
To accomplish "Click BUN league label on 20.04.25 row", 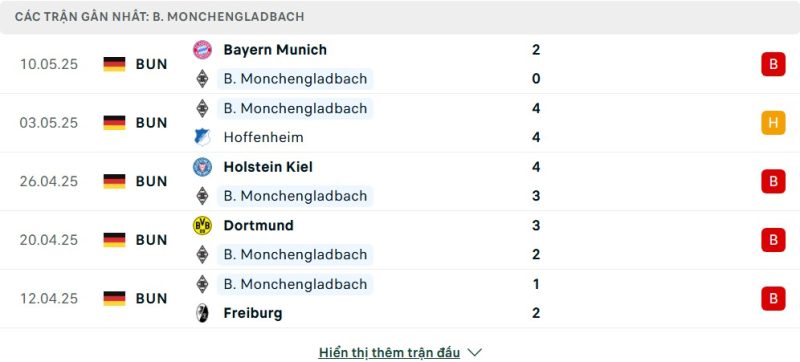I will click(152, 240).
